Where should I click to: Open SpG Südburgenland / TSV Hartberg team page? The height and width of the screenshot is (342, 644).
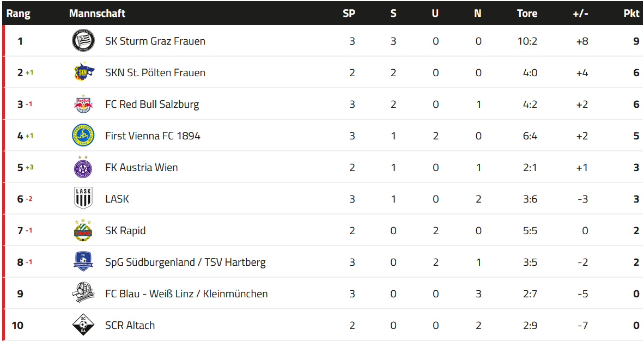click(185, 262)
